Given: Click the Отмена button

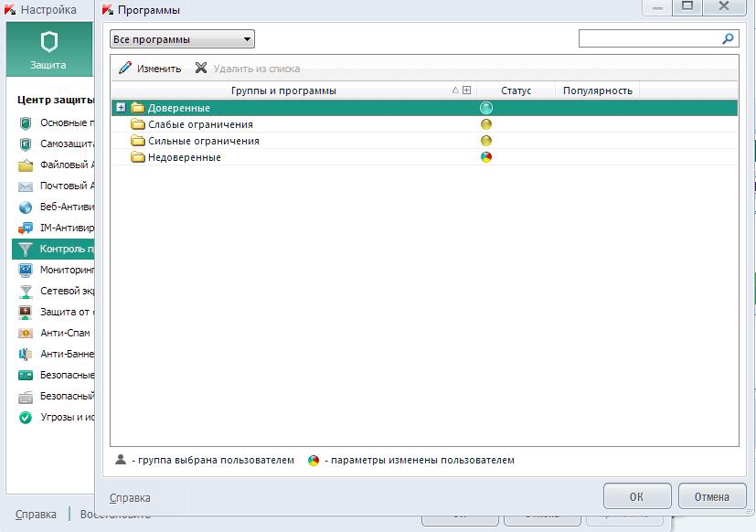Looking at the screenshot, I should coord(711,496).
